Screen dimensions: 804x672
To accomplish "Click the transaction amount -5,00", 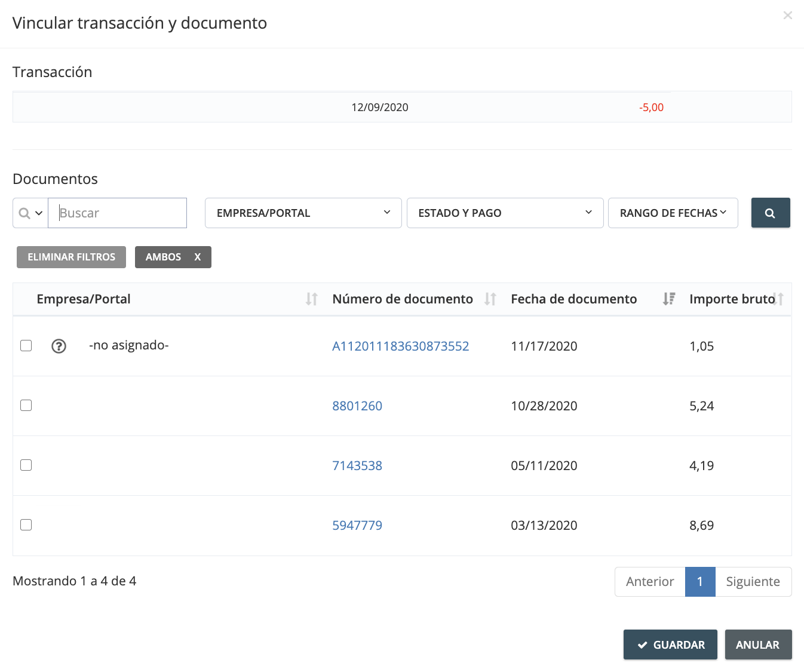I will coord(651,108).
